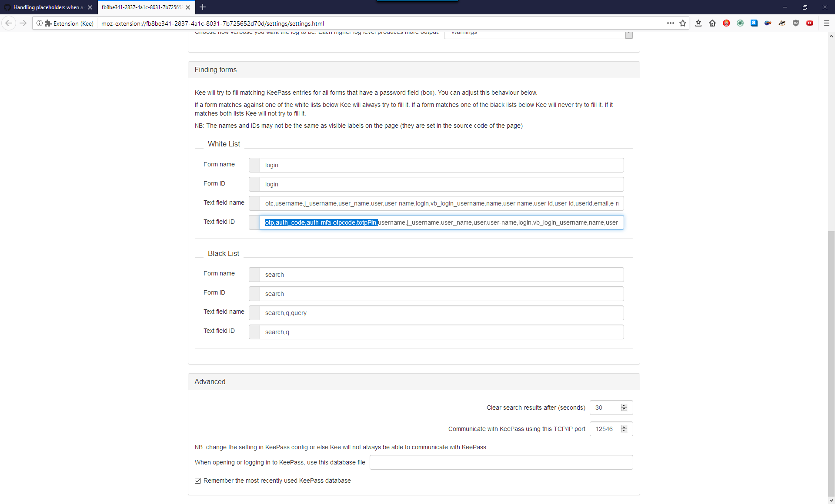Click the site information icon in address bar

tap(40, 23)
